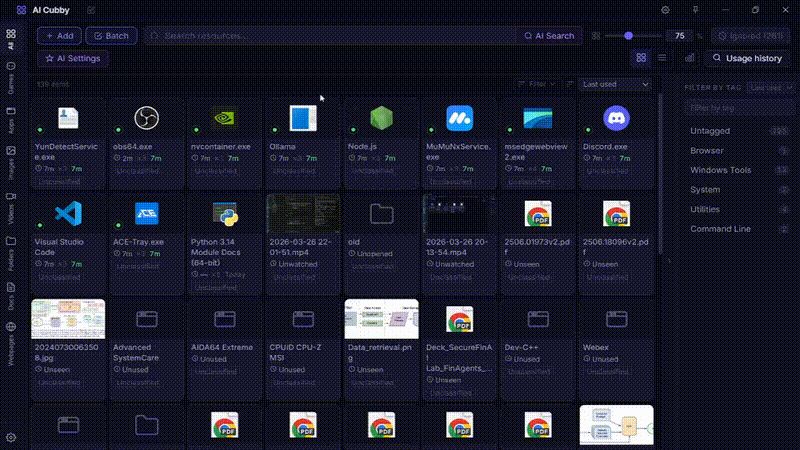Click the Batch button
This screenshot has height=450, width=800.
pos(111,36)
